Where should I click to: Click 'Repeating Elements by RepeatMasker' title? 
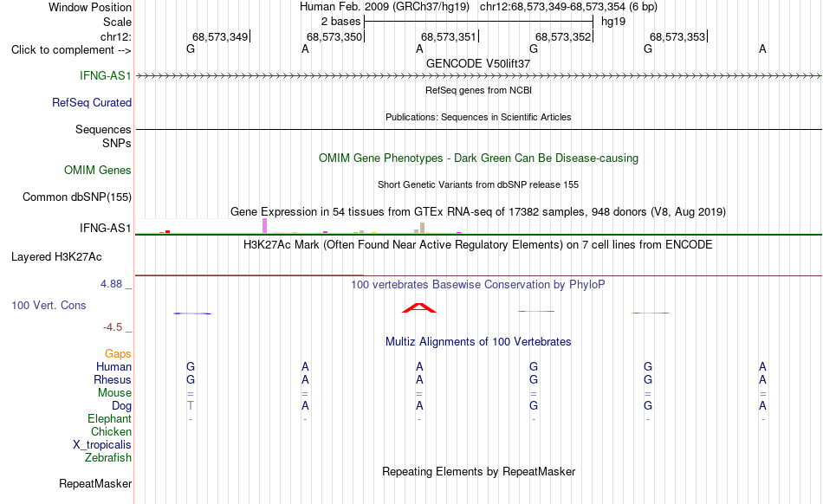coord(479,471)
